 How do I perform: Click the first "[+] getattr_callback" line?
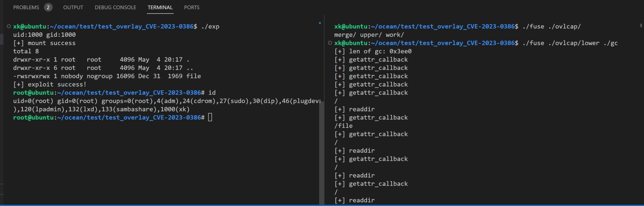pyautogui.click(x=371, y=59)
